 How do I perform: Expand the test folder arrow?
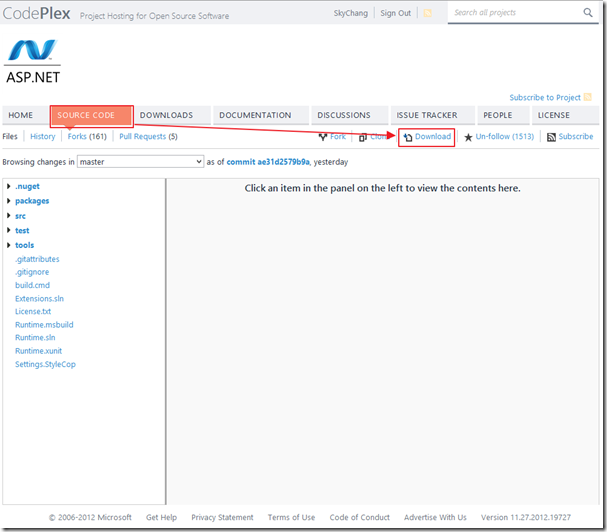click(9, 230)
